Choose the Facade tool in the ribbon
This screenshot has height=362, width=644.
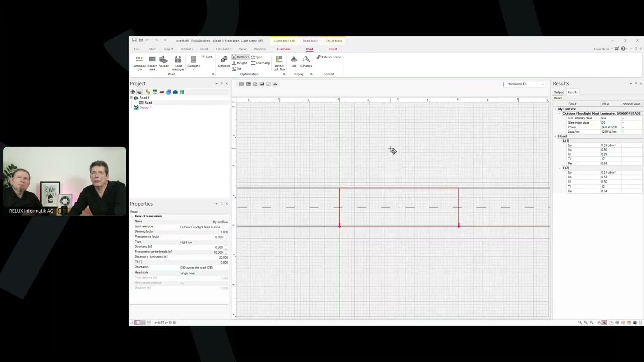pos(164,61)
